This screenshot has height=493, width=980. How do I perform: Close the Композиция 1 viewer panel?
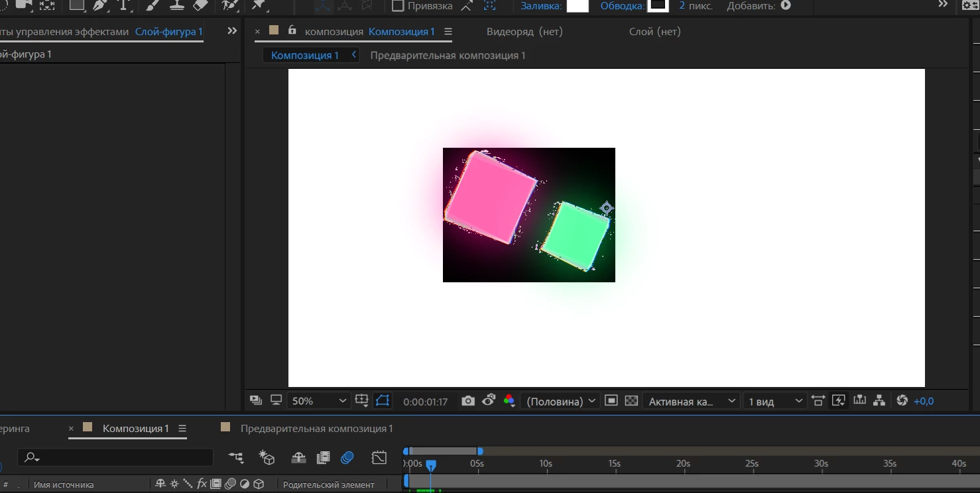(257, 31)
